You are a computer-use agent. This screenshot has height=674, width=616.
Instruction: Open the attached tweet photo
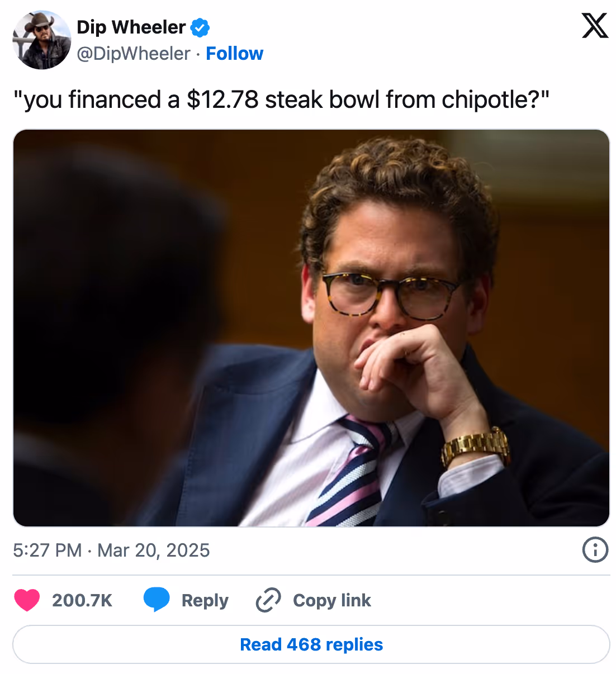pos(311,328)
